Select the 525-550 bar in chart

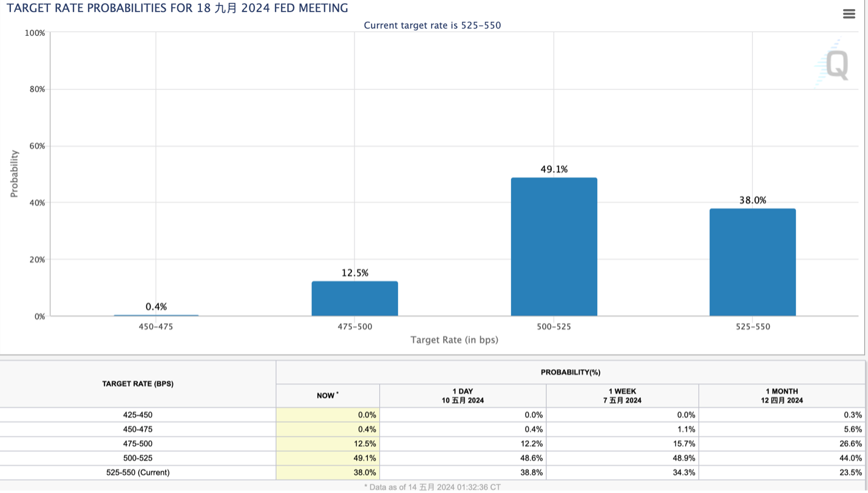coord(752,262)
